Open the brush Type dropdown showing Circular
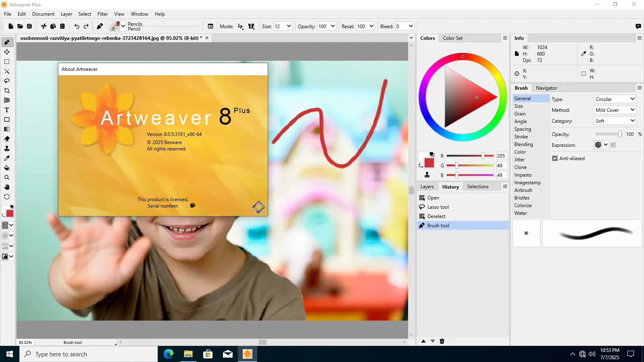This screenshot has width=644, height=362. click(x=615, y=99)
